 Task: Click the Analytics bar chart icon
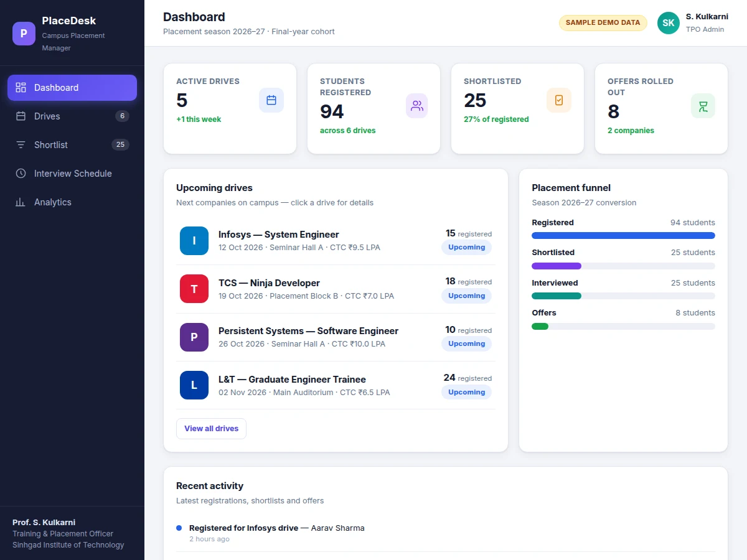tap(21, 202)
